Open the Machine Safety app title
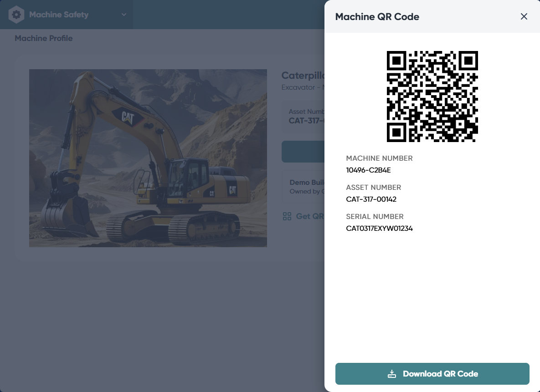This screenshot has height=392, width=540. (59, 15)
